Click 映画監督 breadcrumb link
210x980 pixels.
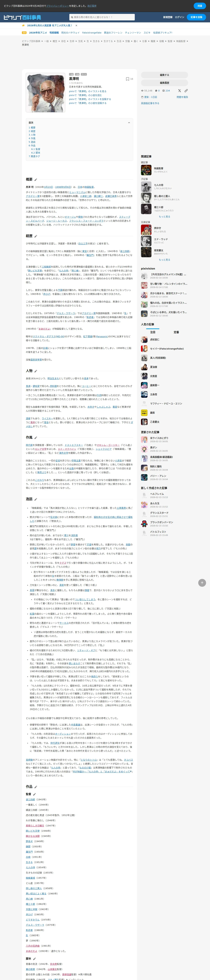click(181, 41)
